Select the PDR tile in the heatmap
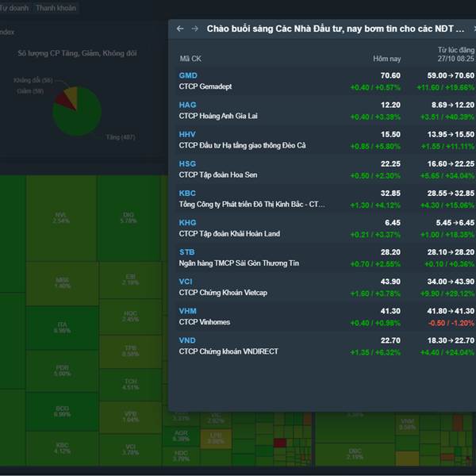Image resolution: width=476 pixels, height=476 pixels. pos(62,370)
